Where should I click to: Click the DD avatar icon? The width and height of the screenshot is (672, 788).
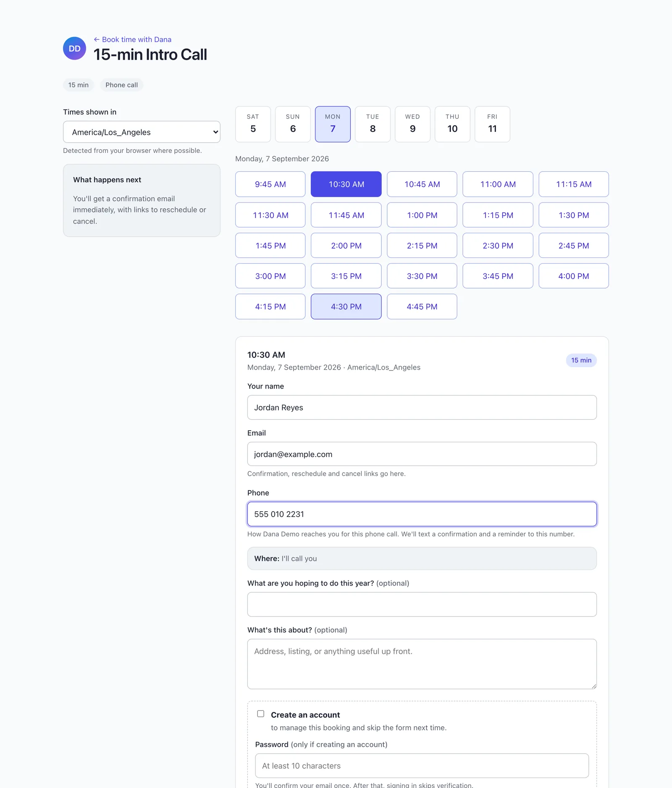[x=74, y=48]
